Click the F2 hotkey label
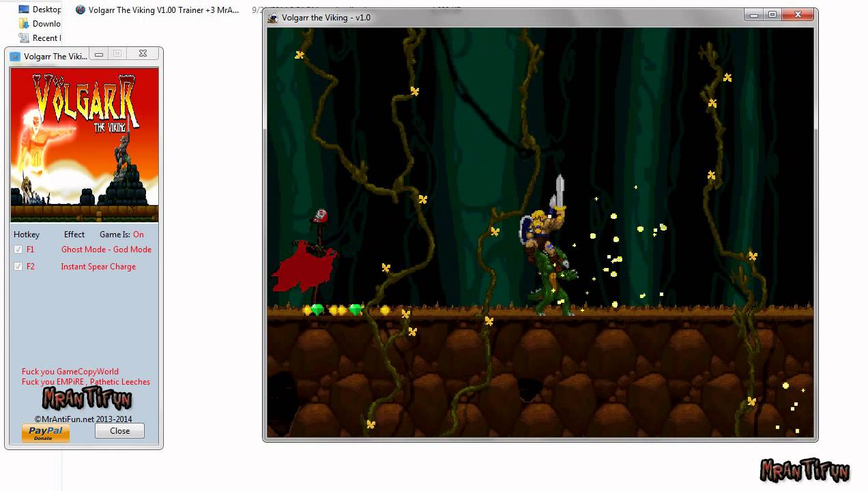 point(30,267)
